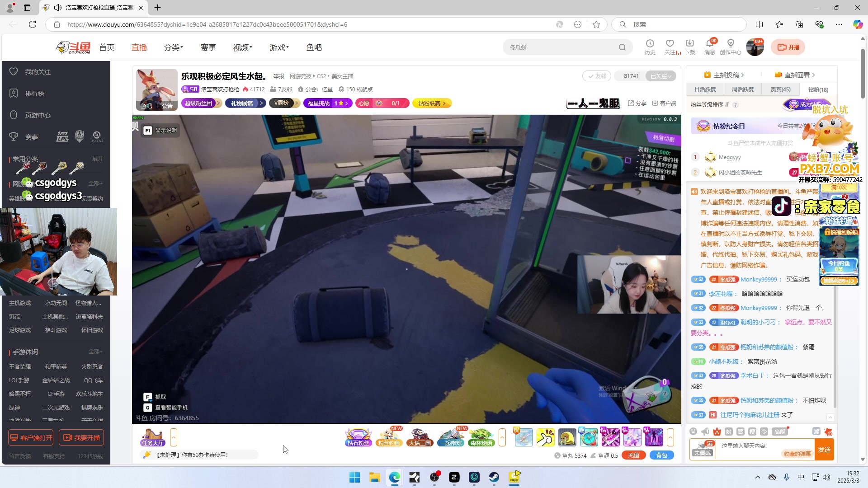This screenshot has height=488, width=868.
Task: Expand the panel arrow beside 任务大厅
Action: (x=174, y=437)
